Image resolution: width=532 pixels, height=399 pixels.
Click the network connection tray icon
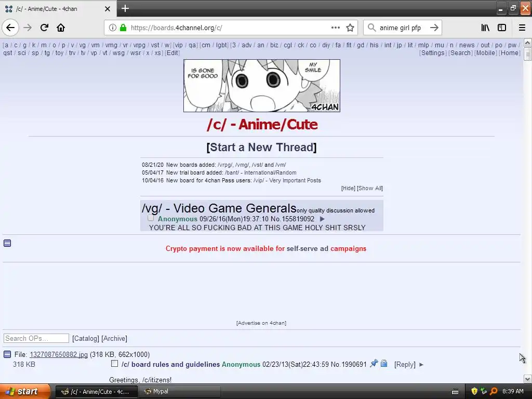(x=484, y=391)
